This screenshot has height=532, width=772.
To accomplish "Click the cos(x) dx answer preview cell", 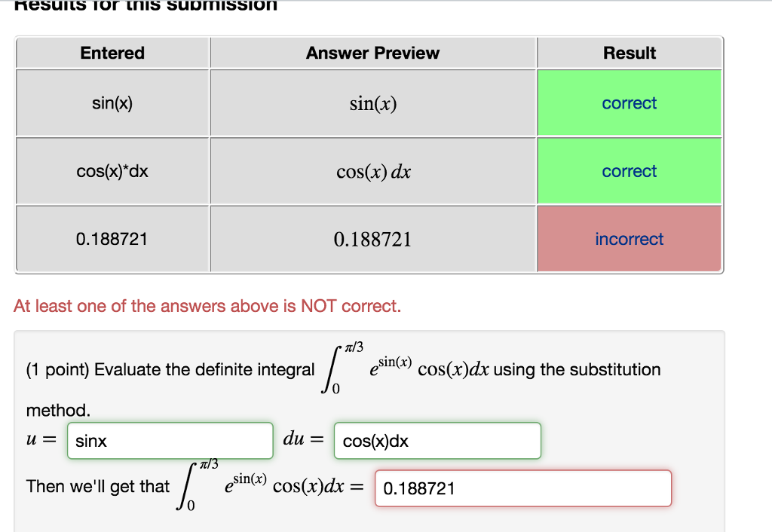I will coord(372,170).
